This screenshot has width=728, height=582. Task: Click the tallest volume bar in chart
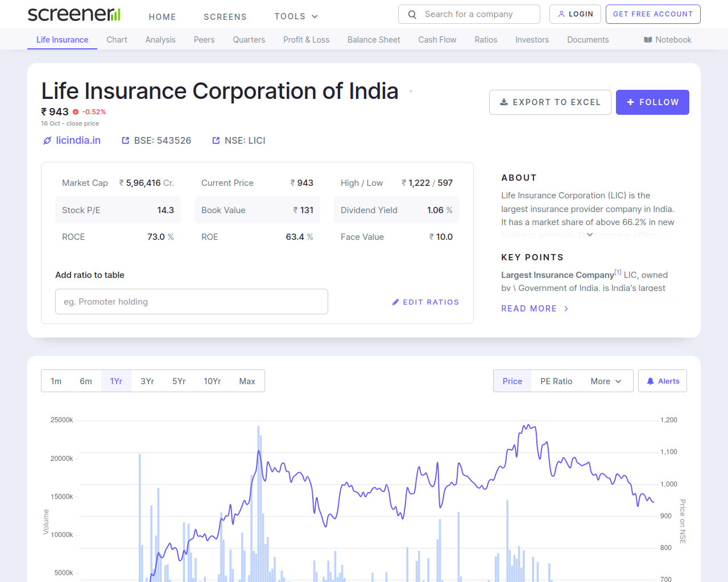tap(258, 504)
